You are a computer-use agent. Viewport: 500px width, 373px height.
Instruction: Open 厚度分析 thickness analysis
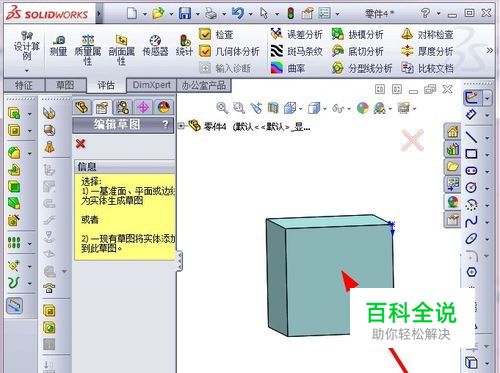[x=427, y=51]
